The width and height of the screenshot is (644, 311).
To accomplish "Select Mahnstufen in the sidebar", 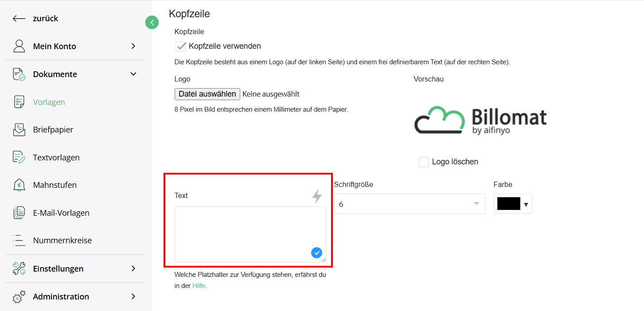I will coord(55,185).
